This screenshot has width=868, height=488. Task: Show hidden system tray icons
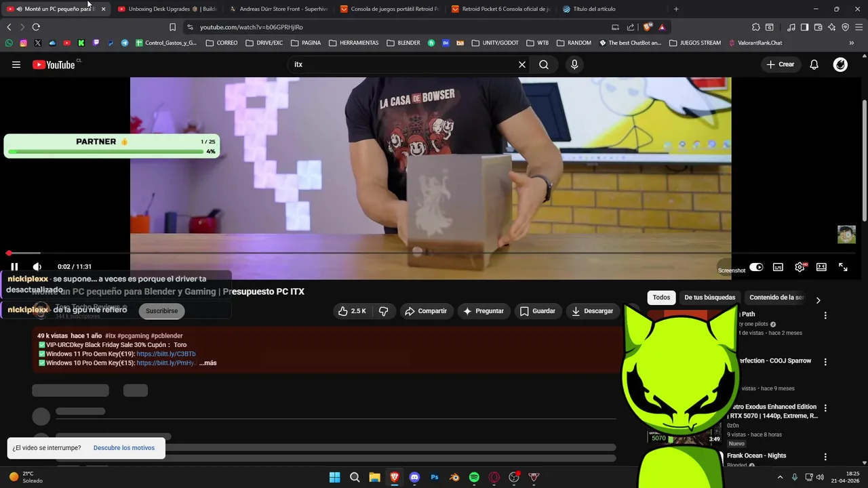(x=780, y=477)
